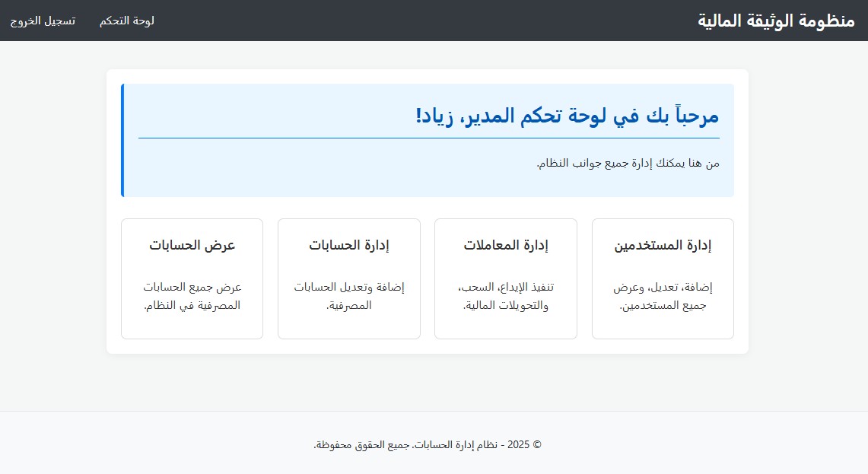Select the user management card description text
The width and height of the screenshot is (868, 474).
[662, 297]
